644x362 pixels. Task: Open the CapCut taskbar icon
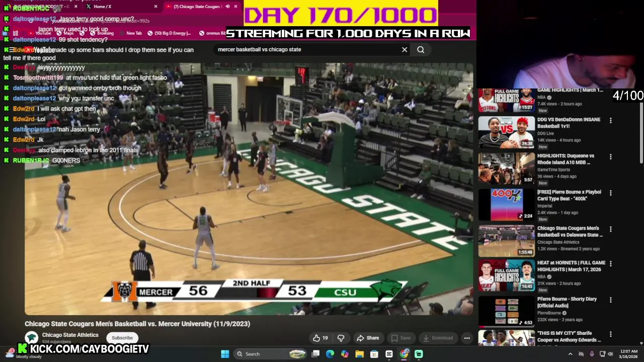(389, 354)
